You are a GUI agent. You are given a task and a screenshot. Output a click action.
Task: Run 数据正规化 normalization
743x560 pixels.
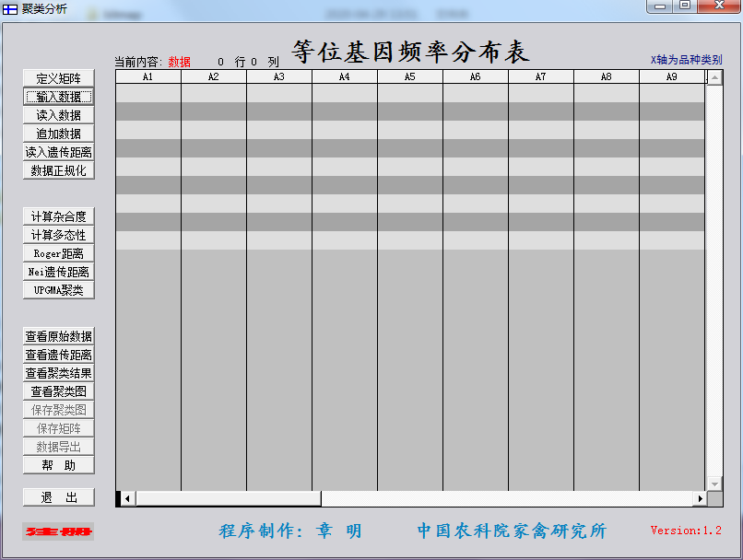(59, 170)
